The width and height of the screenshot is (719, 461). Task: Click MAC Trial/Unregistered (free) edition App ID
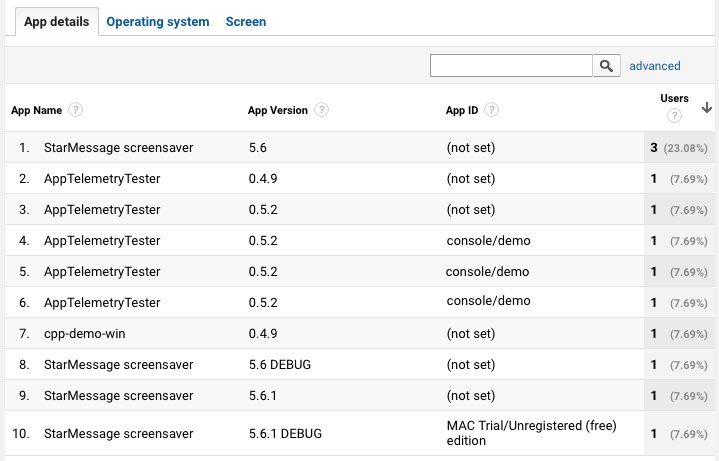(531, 433)
